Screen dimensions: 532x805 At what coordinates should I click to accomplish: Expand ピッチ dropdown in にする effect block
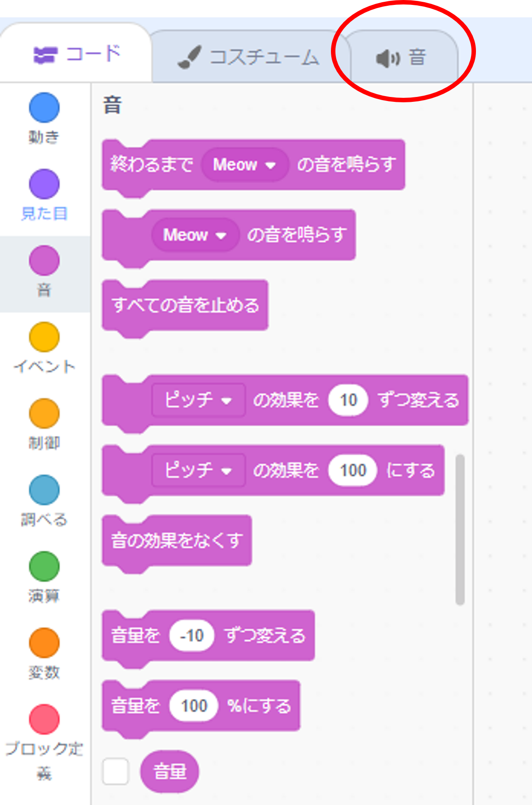click(198, 471)
